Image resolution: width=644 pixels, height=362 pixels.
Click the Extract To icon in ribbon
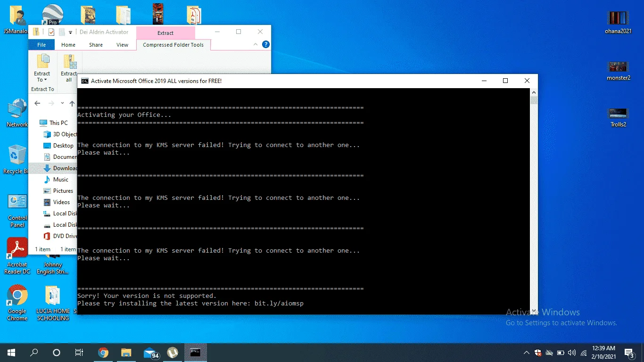click(x=42, y=68)
